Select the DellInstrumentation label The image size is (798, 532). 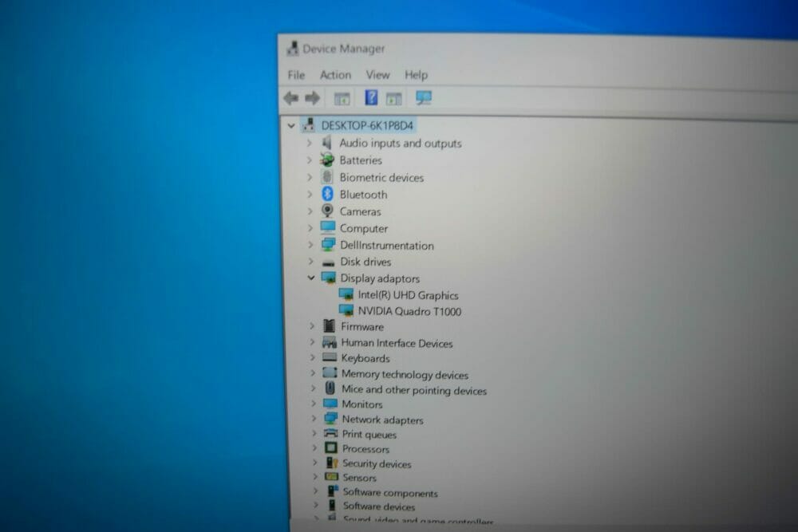coord(387,245)
